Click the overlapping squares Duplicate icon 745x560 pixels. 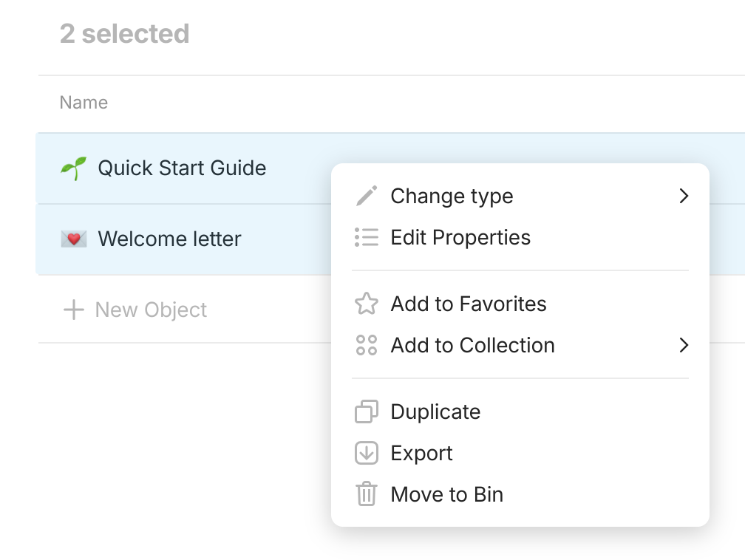pos(367,412)
